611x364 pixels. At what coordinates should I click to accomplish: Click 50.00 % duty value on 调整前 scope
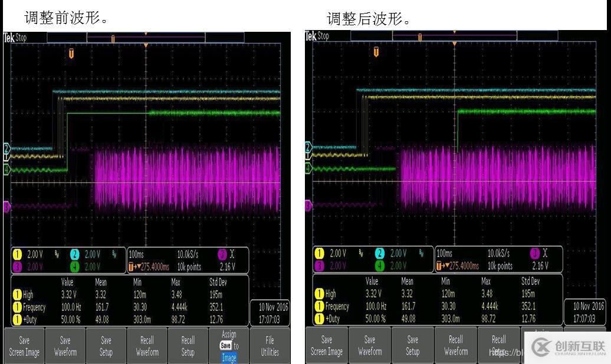tap(71, 320)
